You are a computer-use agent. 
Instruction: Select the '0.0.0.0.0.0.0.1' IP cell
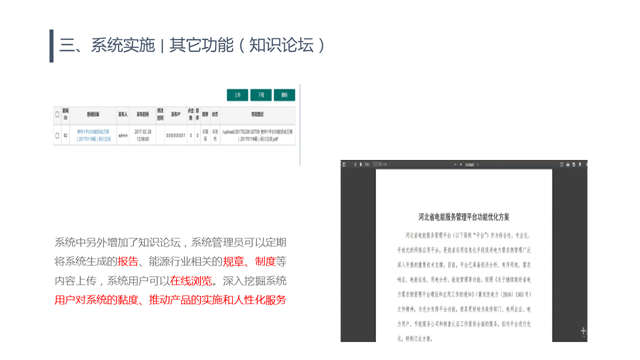pos(176,135)
